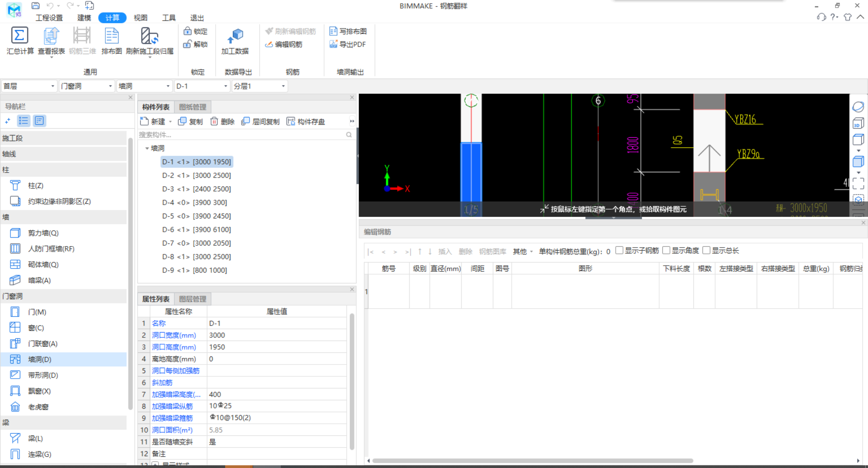Click 构件存盘 save component button
Viewport: 868px width, 468px height.
coord(306,122)
